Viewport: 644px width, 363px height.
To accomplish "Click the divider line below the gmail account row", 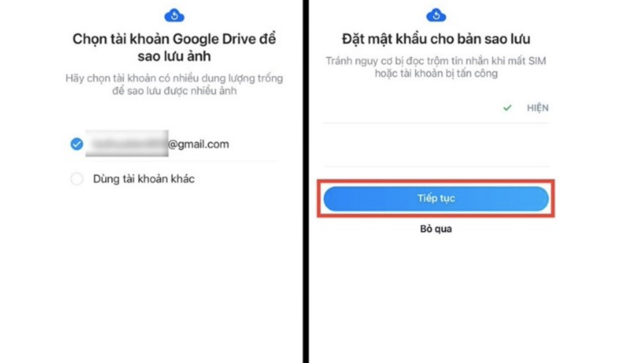I will tap(174, 161).
